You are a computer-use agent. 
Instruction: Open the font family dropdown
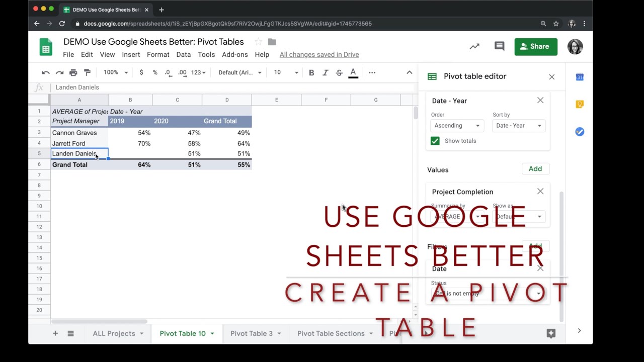click(x=240, y=72)
